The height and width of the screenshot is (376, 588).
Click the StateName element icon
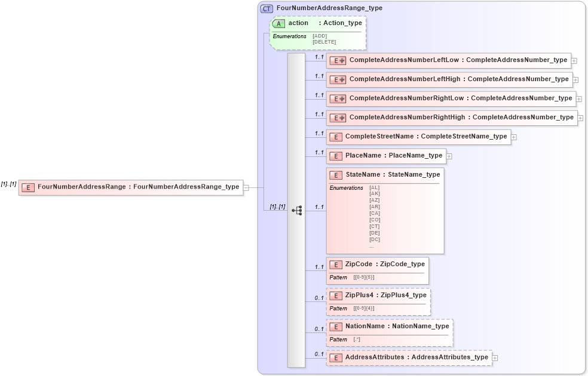point(335,175)
